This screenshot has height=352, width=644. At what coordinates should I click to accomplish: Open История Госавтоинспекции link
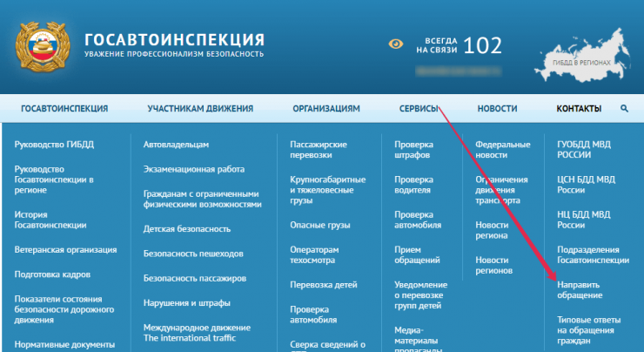50,220
